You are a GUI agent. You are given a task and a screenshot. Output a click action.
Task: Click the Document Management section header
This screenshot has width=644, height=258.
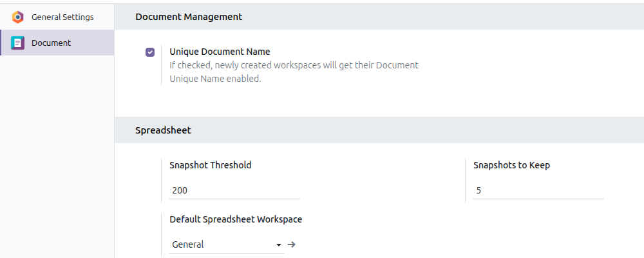pos(189,17)
